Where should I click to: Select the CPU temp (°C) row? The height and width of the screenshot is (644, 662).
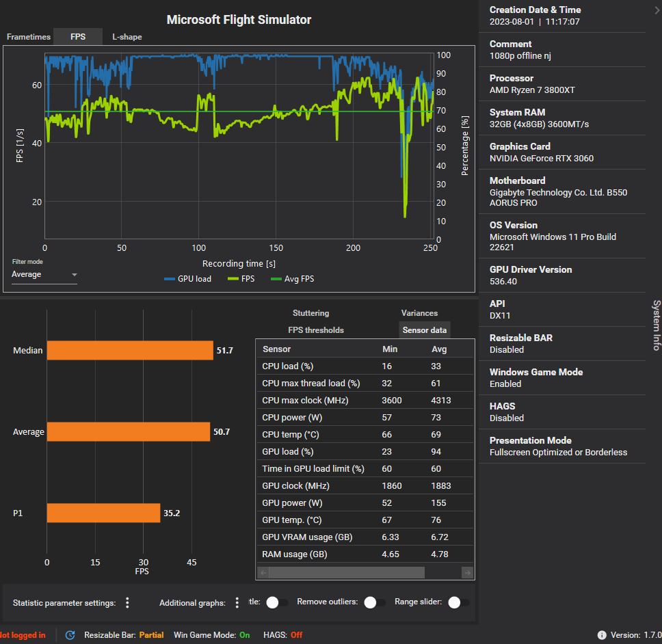pyautogui.click(x=365, y=435)
